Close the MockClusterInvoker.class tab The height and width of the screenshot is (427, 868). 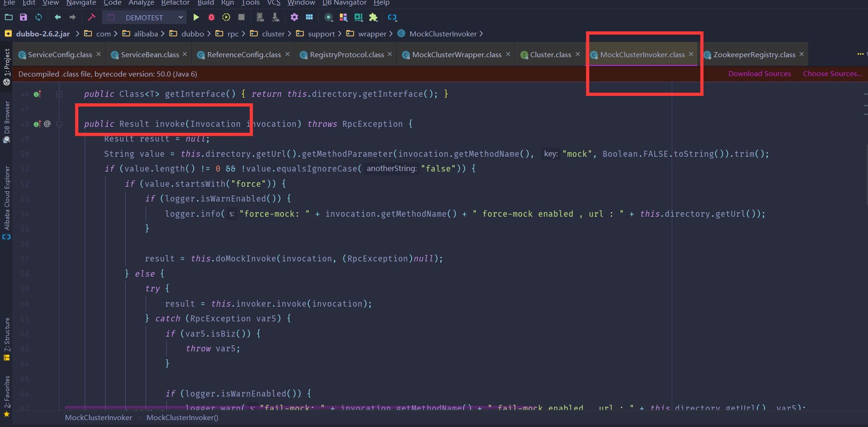691,54
